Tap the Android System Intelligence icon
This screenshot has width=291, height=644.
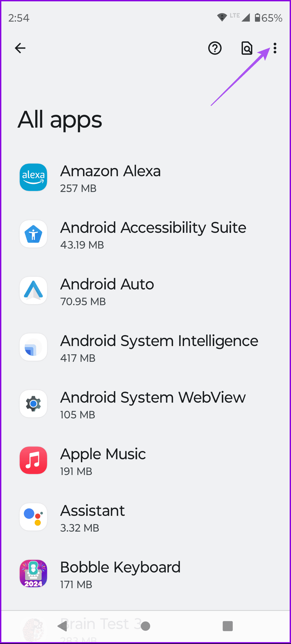click(33, 347)
